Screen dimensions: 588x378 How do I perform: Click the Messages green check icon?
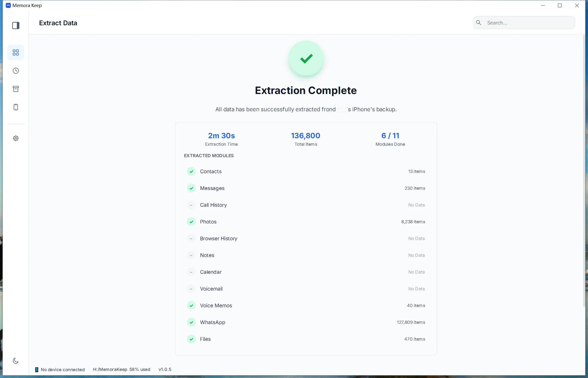click(x=191, y=188)
